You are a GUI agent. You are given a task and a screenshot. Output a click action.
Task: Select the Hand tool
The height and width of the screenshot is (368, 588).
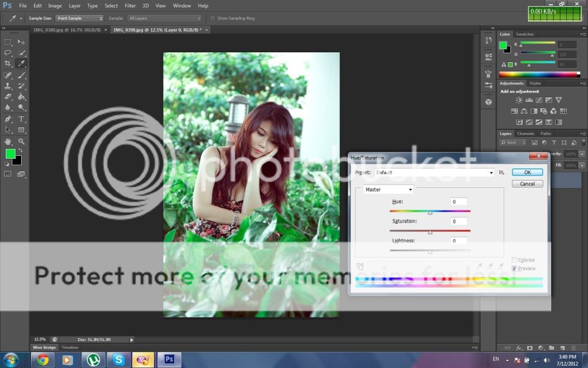point(8,141)
